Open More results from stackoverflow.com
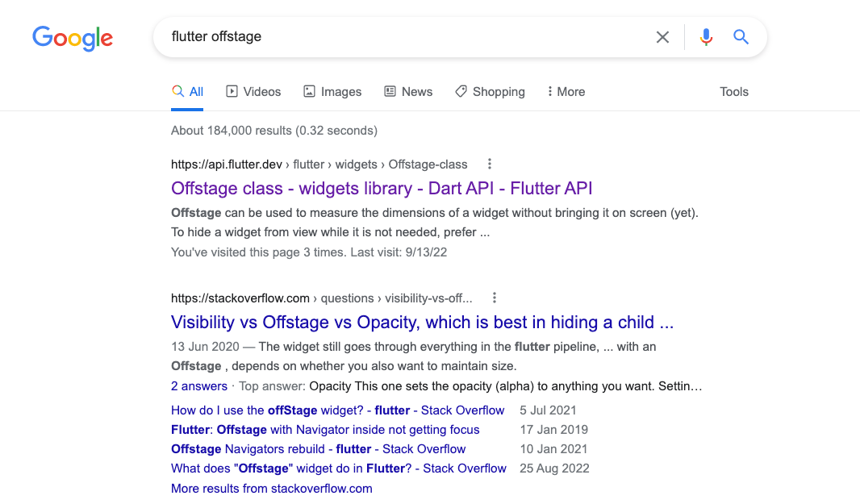The width and height of the screenshot is (860, 504). tap(272, 488)
